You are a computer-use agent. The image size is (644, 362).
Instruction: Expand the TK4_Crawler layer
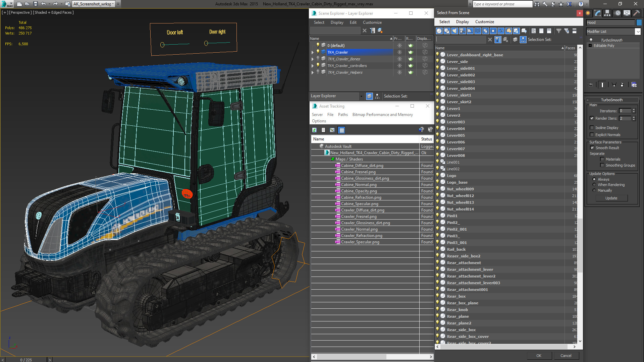(x=313, y=52)
